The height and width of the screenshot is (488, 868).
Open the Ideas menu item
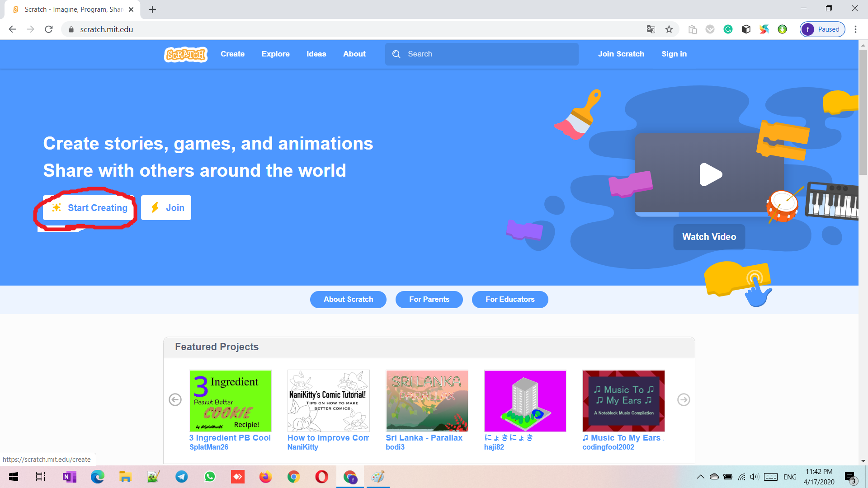coord(316,54)
